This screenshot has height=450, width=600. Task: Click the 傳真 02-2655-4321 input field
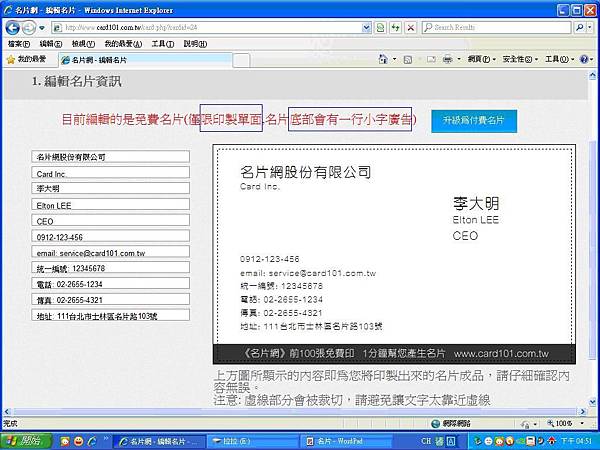(110, 299)
